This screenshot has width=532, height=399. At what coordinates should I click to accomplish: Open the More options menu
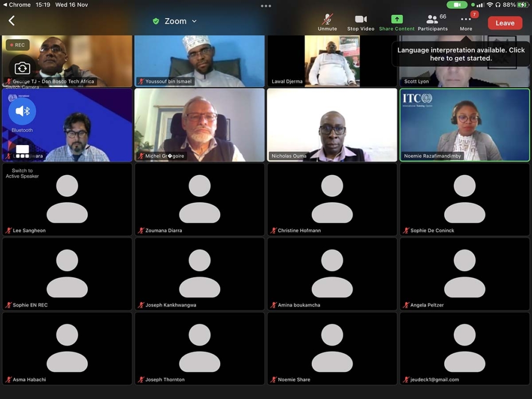[466, 22]
